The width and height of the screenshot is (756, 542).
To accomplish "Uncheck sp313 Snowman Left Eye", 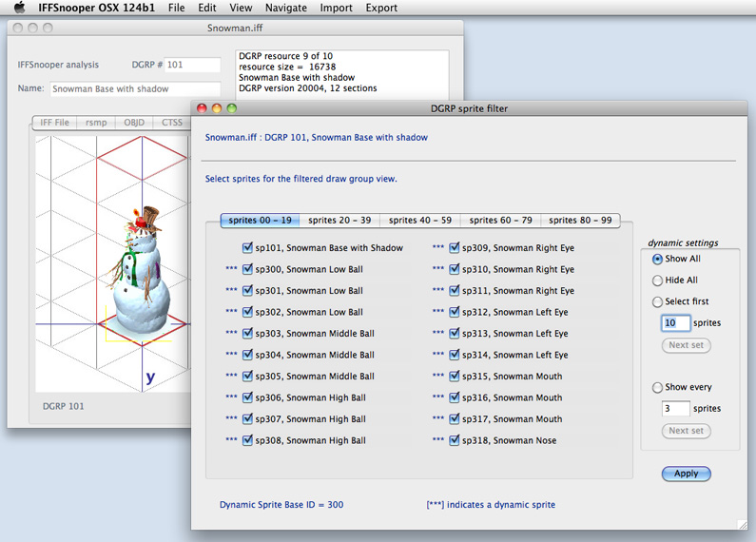I will pyautogui.click(x=455, y=333).
